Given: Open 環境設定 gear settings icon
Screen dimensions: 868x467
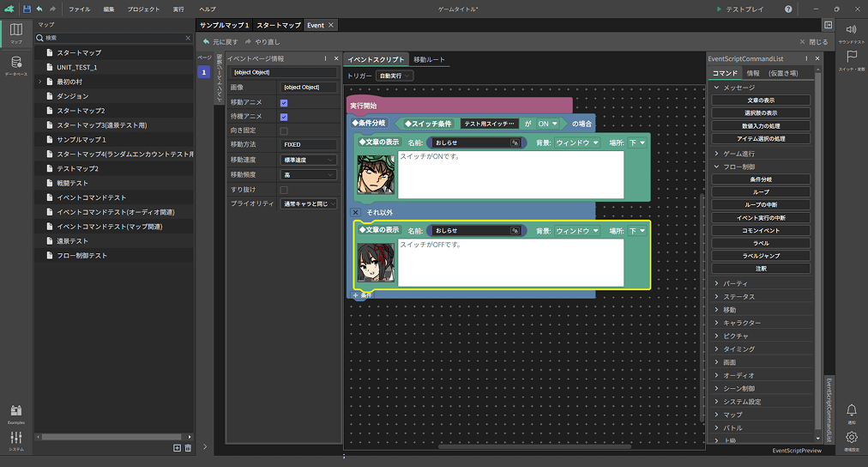Looking at the screenshot, I should point(851,440).
